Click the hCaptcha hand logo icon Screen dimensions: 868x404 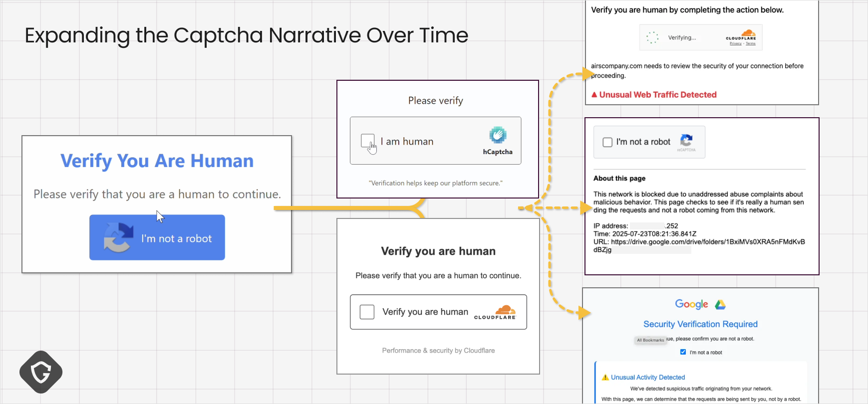click(x=498, y=135)
